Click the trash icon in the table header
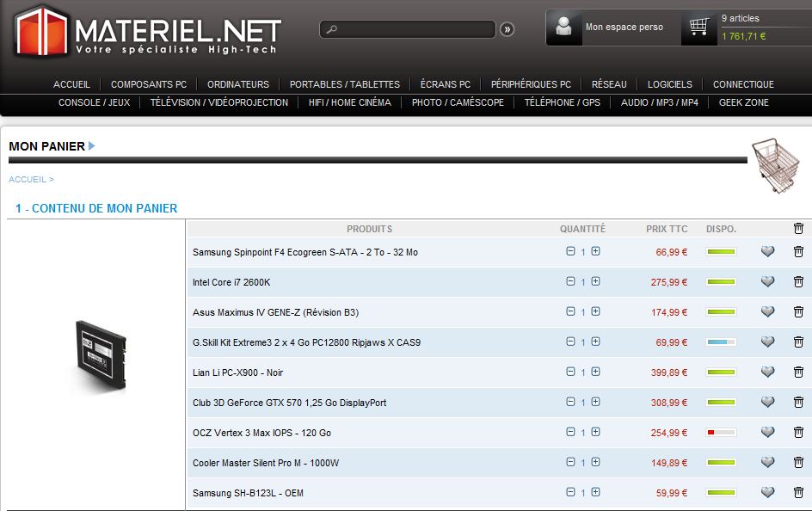This screenshot has width=812, height=511. coord(798,229)
